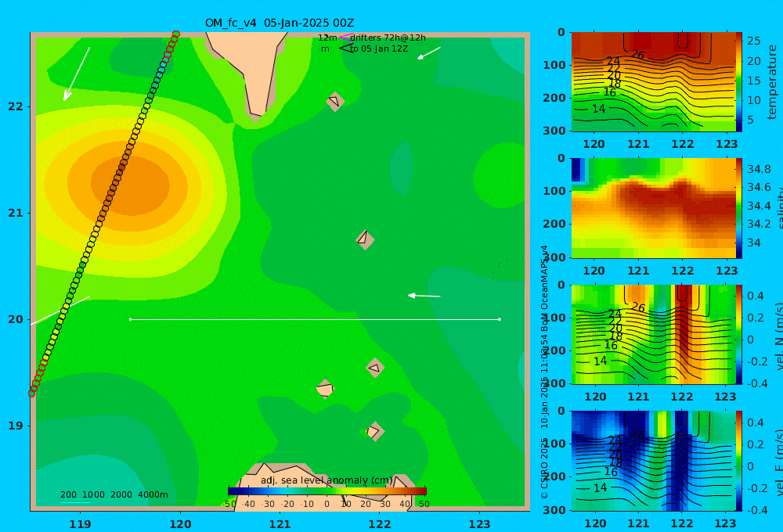Click longitude label 119 on the main map
The width and height of the screenshot is (783, 532).
coord(81,524)
